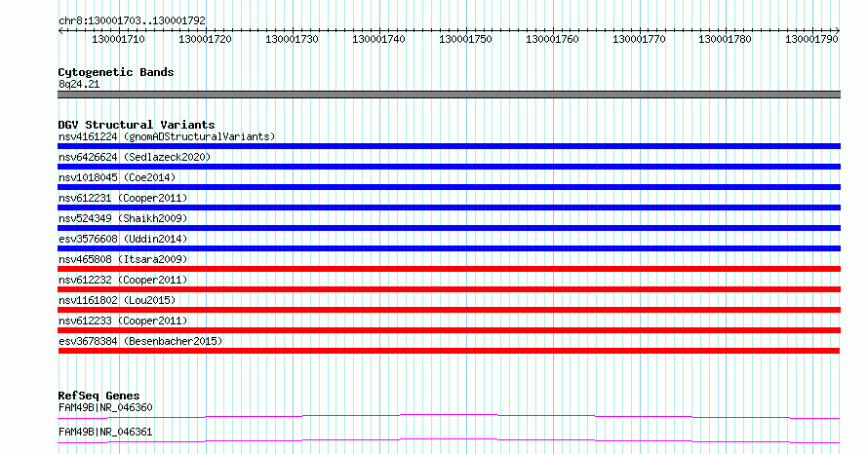Click the gray cytogenetic band bar
The height and width of the screenshot is (454, 868).
click(449, 95)
